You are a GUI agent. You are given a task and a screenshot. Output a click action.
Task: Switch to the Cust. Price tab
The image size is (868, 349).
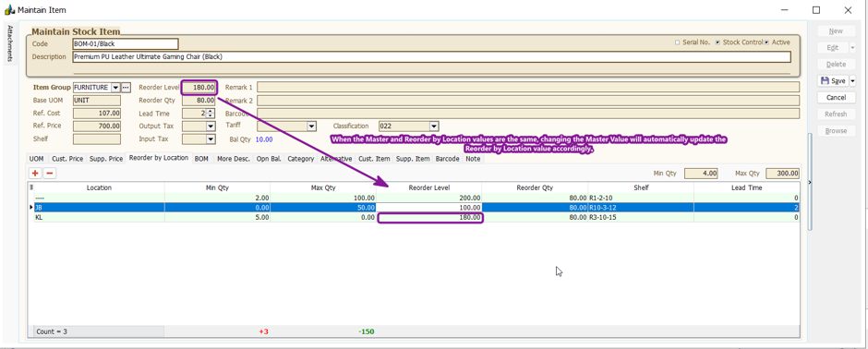coord(67,159)
